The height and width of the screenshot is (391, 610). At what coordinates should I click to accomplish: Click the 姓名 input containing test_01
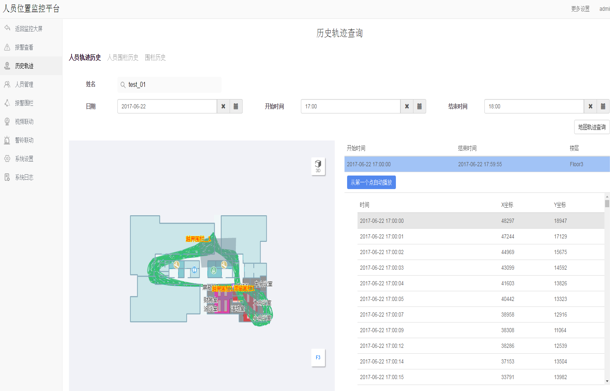pyautogui.click(x=170, y=85)
